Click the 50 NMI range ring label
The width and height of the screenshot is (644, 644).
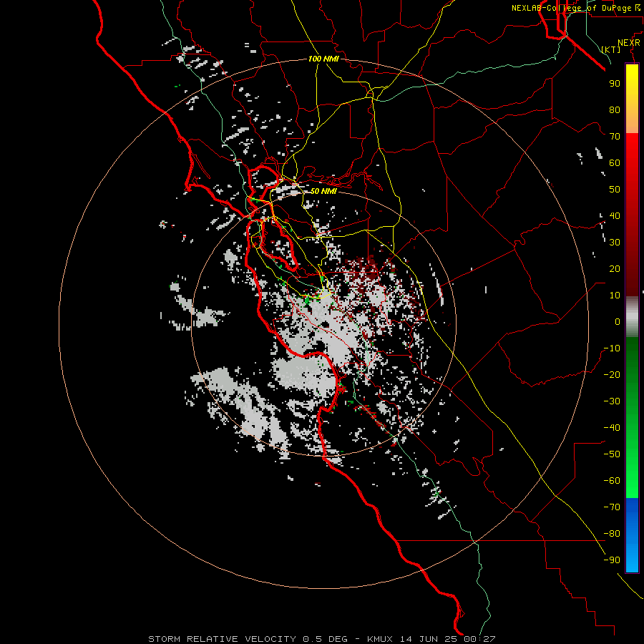tap(323, 191)
